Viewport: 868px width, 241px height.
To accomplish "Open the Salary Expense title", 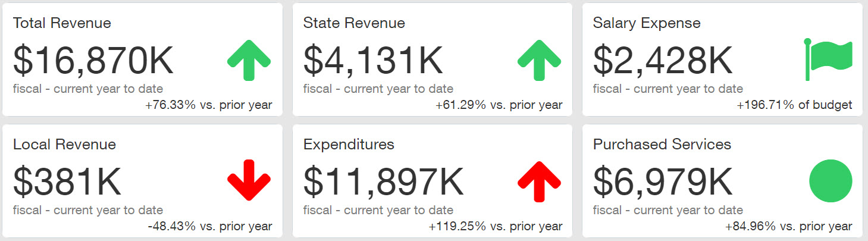I will click(647, 23).
